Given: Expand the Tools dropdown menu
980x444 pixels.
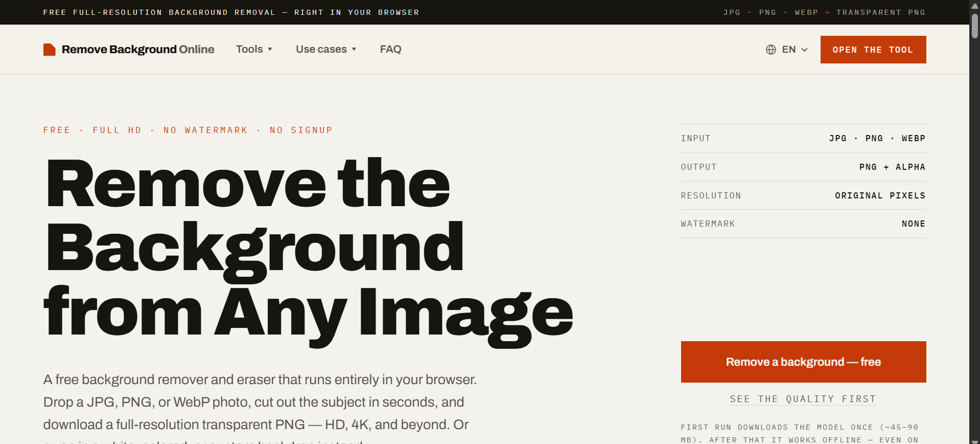Looking at the screenshot, I should [254, 49].
